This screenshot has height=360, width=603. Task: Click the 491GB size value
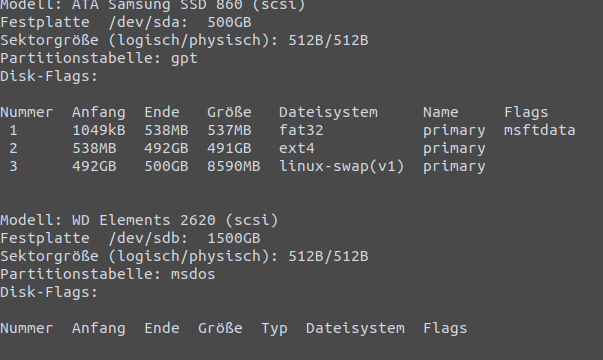(229, 148)
